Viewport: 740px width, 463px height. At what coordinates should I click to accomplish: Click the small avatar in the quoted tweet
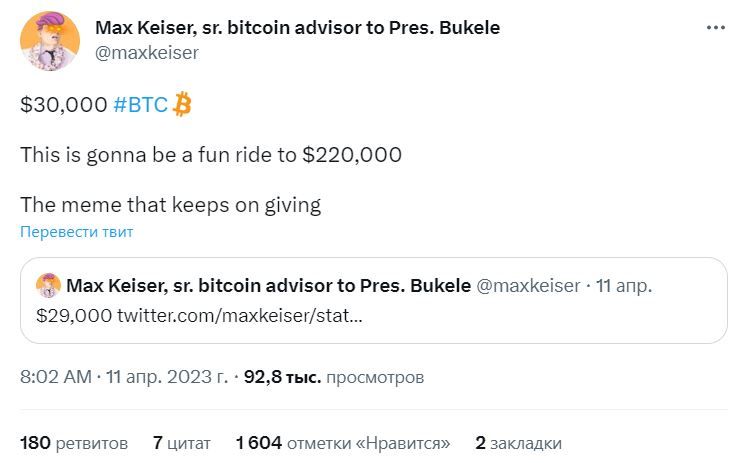click(x=48, y=286)
